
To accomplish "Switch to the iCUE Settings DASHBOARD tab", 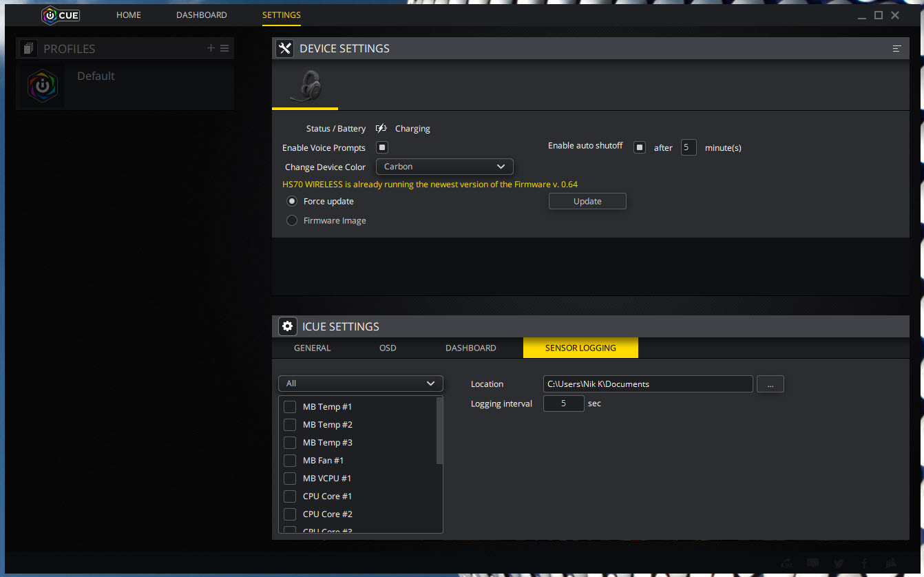I will 471,348.
